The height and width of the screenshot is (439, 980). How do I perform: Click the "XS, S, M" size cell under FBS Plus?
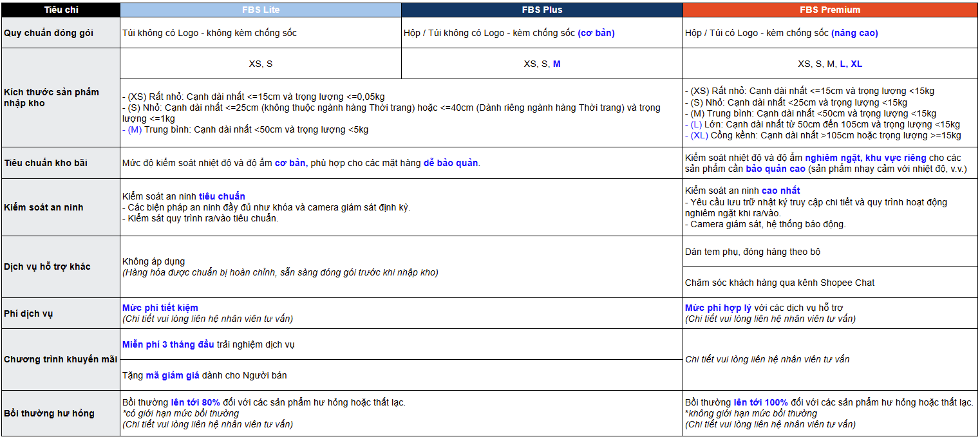[542, 64]
